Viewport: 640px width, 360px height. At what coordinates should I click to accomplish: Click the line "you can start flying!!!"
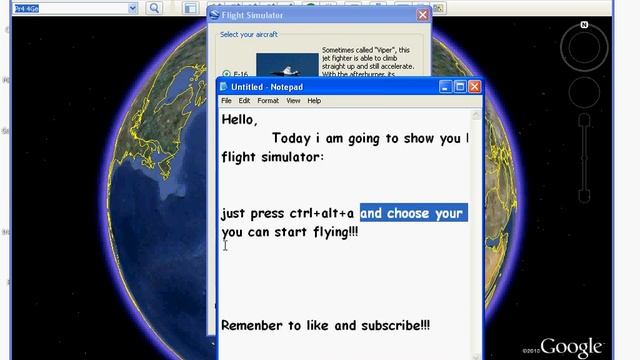[290, 232]
